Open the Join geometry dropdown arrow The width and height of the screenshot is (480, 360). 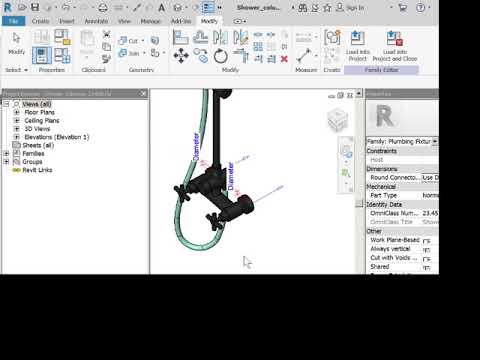tap(144, 53)
